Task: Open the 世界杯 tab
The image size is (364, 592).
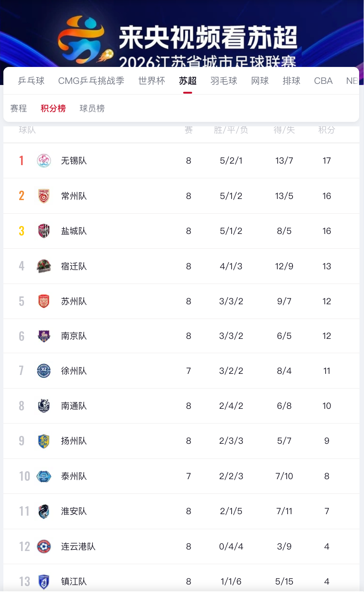Action: 152,81
